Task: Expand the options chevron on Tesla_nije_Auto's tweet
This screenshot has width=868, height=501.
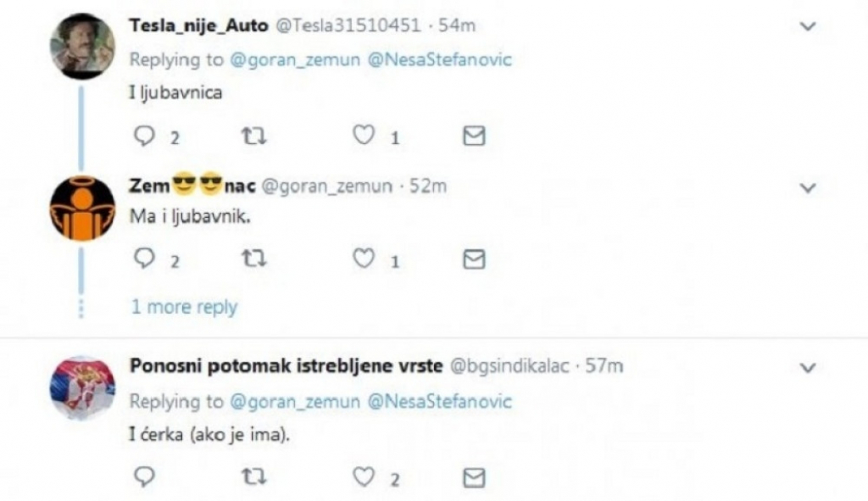Action: pos(806,25)
